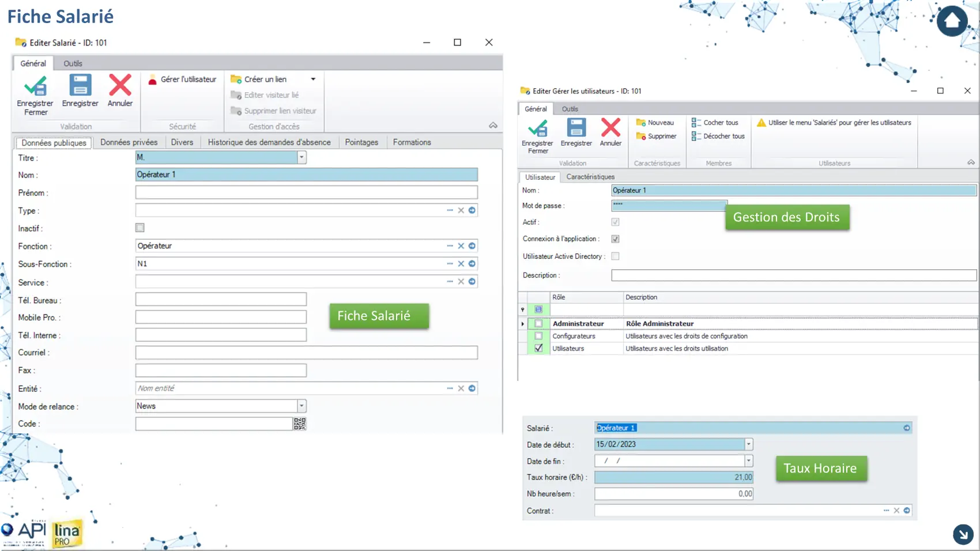Click the home icon at top right
The height and width of the screenshot is (551, 980).
952,21
